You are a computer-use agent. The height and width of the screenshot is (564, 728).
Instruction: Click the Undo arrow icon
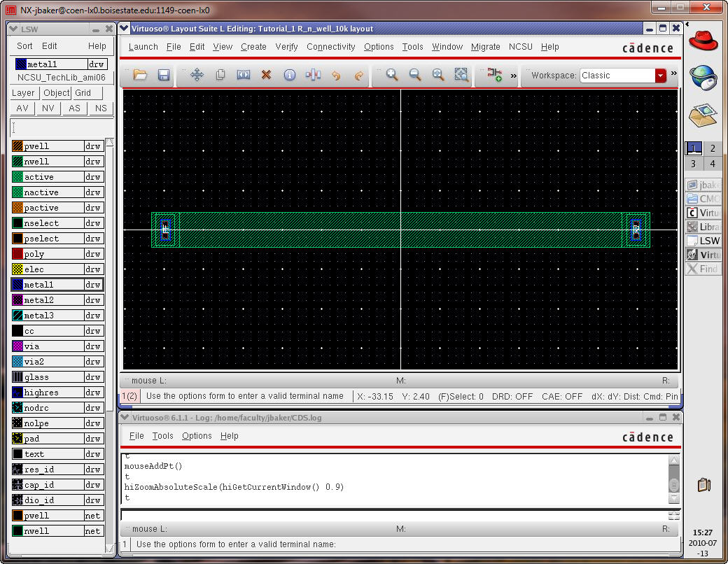(x=336, y=75)
